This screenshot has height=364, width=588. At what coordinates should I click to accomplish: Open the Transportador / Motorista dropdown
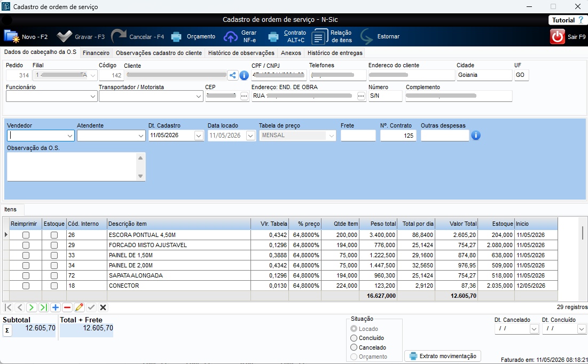198,97
